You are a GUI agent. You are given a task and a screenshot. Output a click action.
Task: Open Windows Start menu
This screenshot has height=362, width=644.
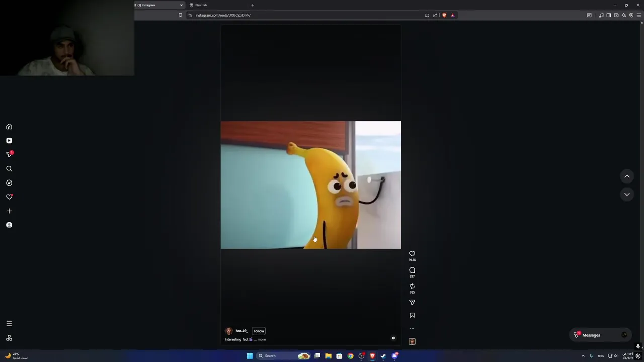coord(250,356)
